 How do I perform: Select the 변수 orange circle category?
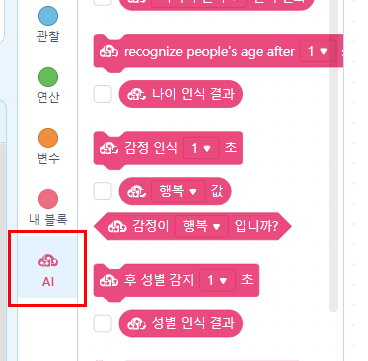pyautogui.click(x=48, y=147)
